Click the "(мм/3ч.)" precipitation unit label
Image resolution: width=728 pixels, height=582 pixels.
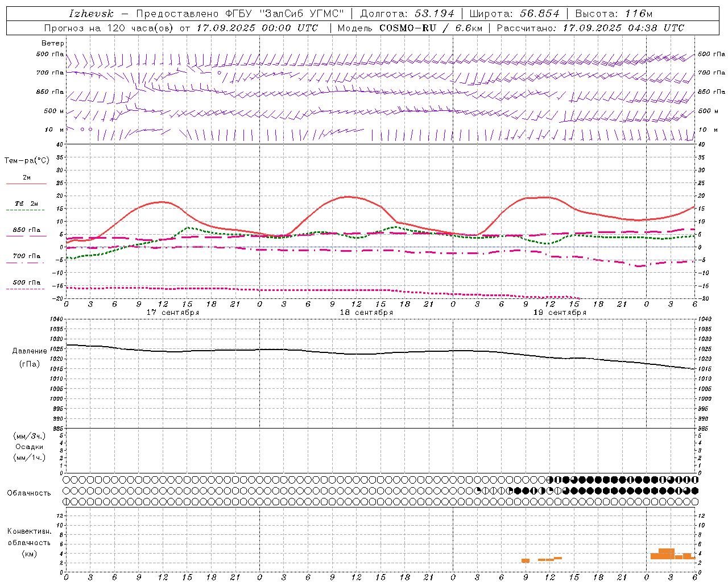click(x=29, y=436)
